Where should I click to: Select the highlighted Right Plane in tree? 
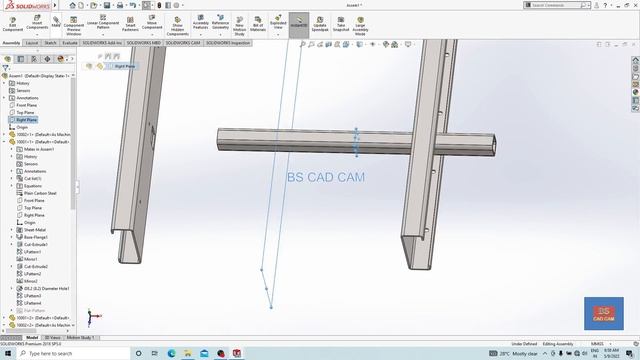(23, 120)
